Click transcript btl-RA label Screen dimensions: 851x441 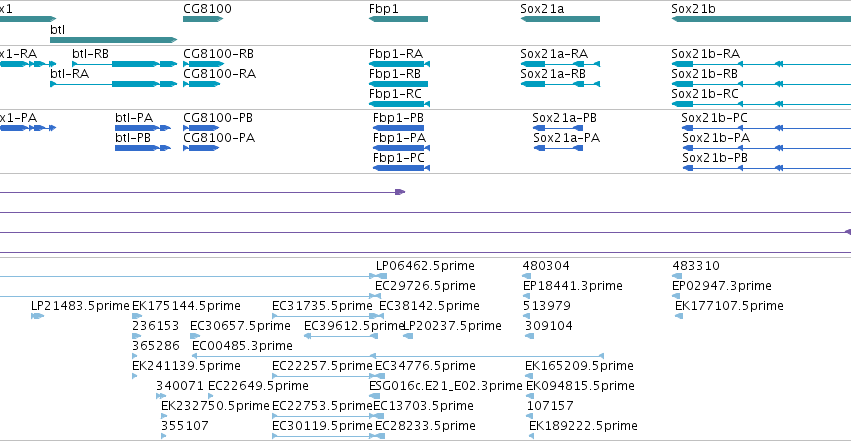pyautogui.click(x=69, y=74)
